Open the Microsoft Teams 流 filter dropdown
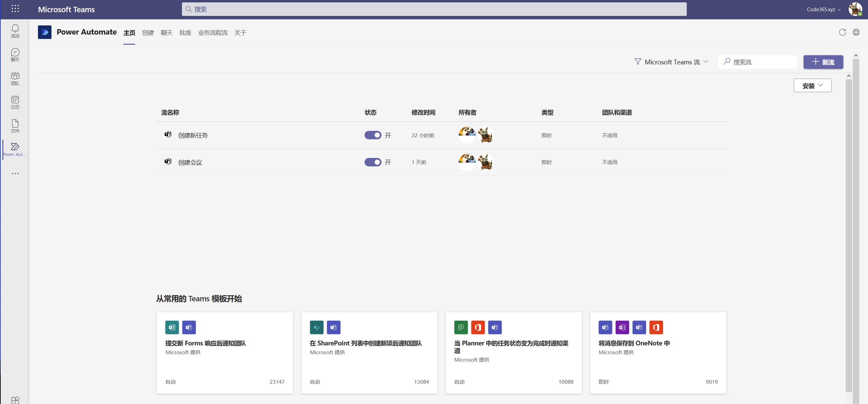 (671, 62)
